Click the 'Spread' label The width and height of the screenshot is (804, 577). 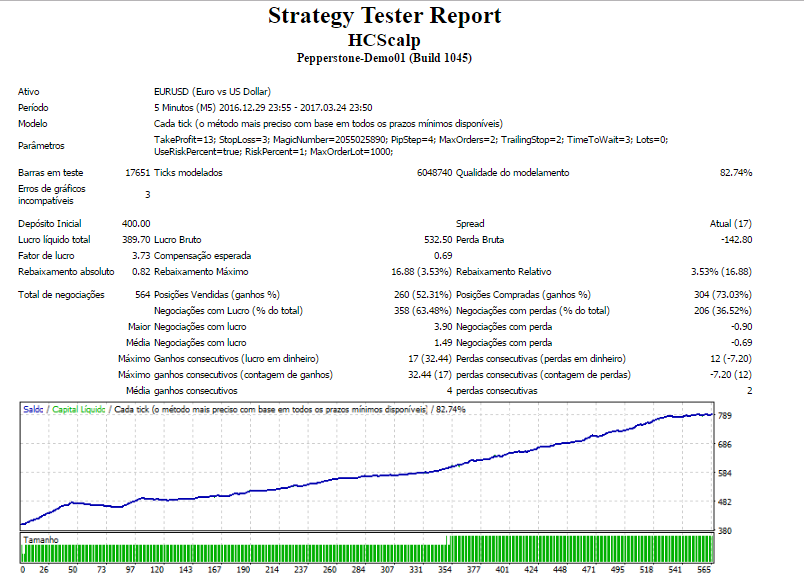470,224
